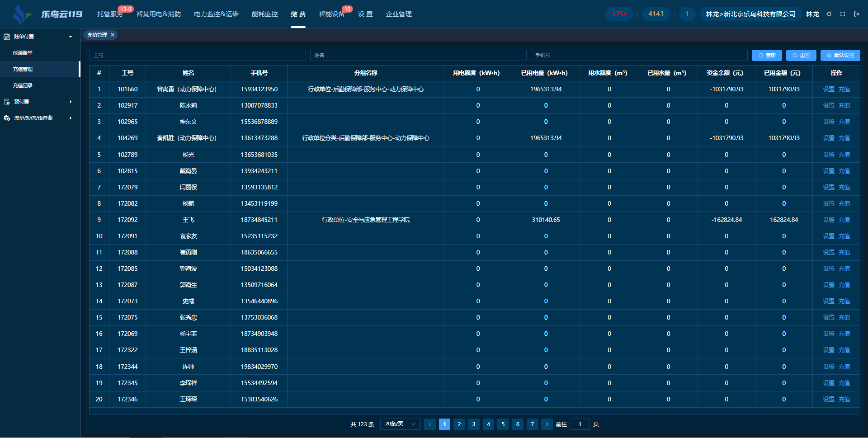
Task: Click the 重置 reset button
Action: 801,55
